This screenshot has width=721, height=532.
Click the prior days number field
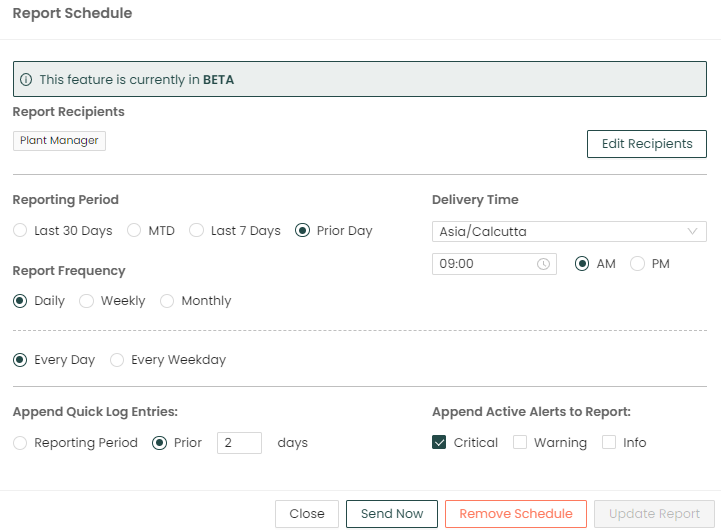click(239, 442)
